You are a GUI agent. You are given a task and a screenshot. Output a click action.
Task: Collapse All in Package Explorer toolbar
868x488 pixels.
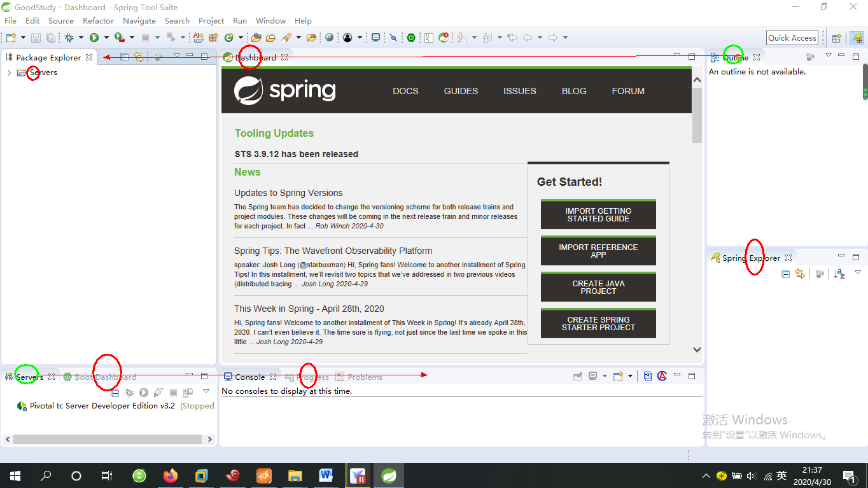125,57
